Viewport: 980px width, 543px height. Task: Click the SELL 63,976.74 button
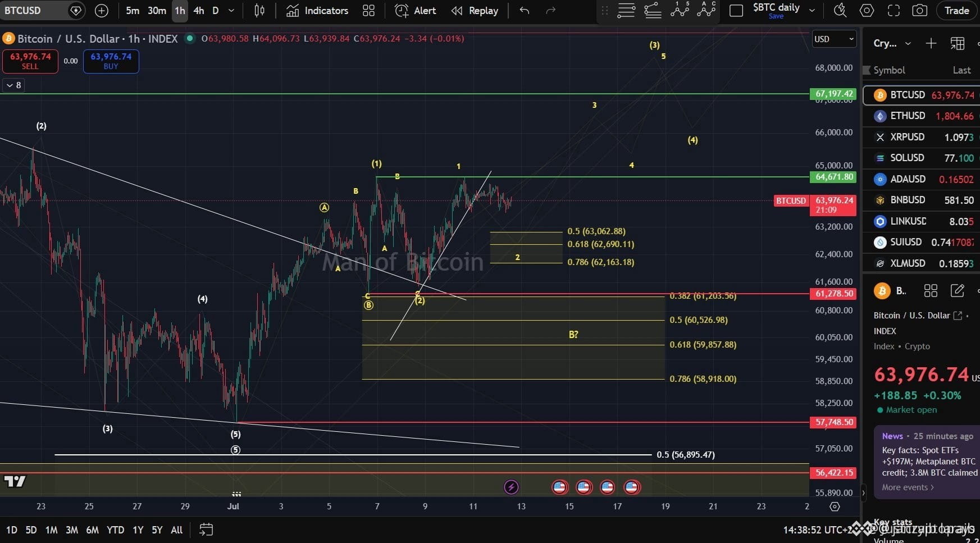tap(30, 61)
